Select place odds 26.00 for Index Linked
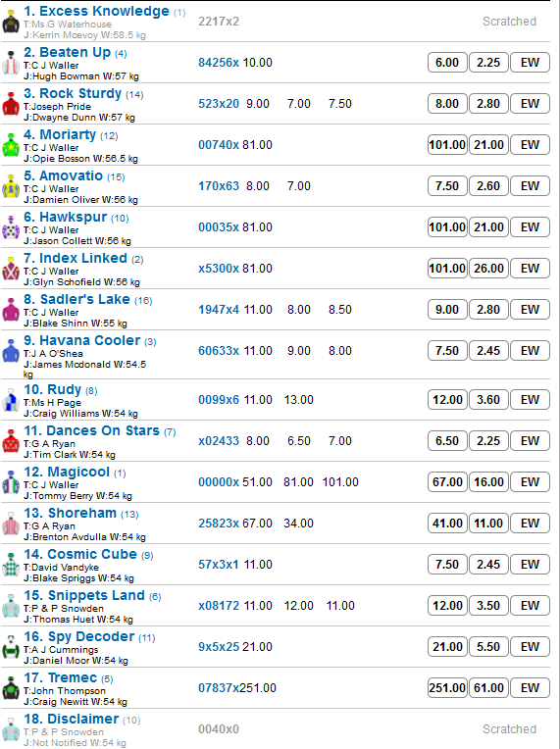The height and width of the screenshot is (749, 560). 488,268
